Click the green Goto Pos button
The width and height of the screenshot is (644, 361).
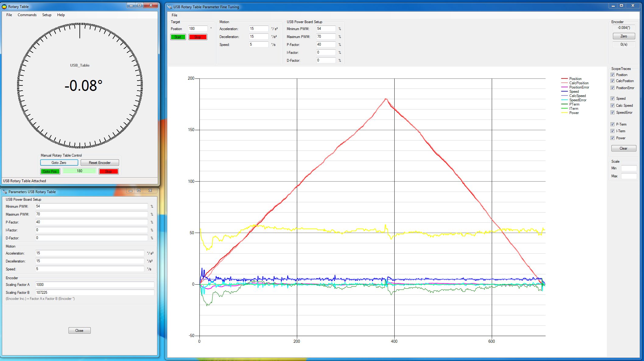pyautogui.click(x=50, y=171)
